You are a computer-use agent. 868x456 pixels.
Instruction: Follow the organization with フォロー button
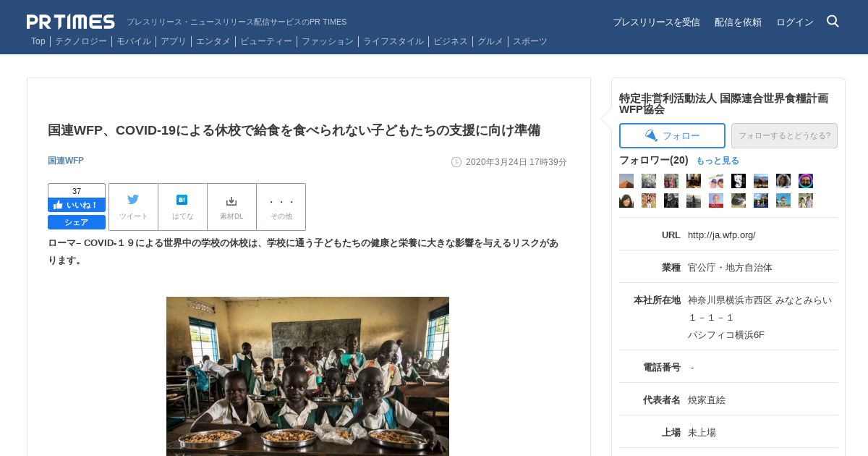(x=672, y=135)
